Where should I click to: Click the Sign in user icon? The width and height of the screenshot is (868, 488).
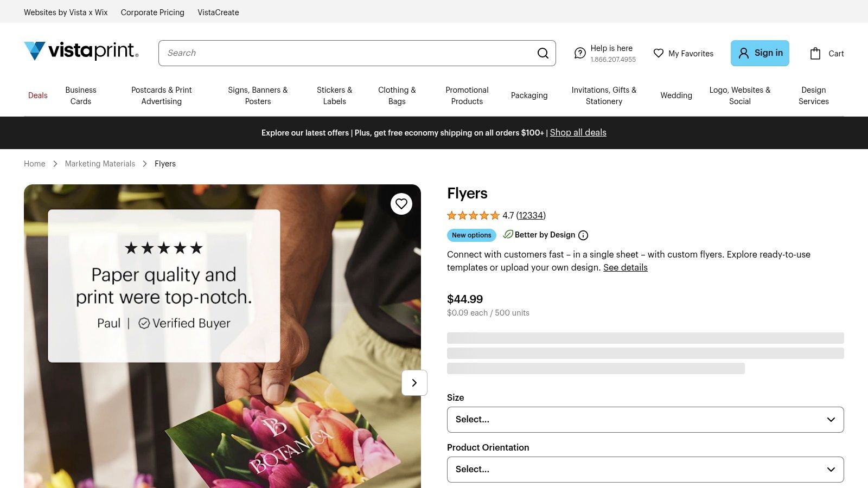(x=744, y=53)
